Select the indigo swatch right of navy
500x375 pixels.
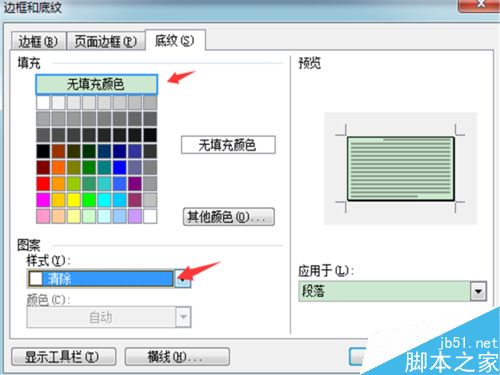(135, 151)
